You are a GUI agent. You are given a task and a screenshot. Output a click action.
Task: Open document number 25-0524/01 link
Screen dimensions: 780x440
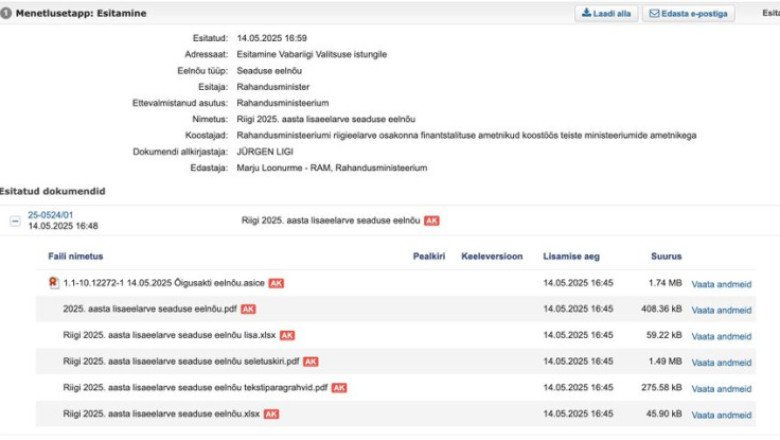(x=50, y=214)
